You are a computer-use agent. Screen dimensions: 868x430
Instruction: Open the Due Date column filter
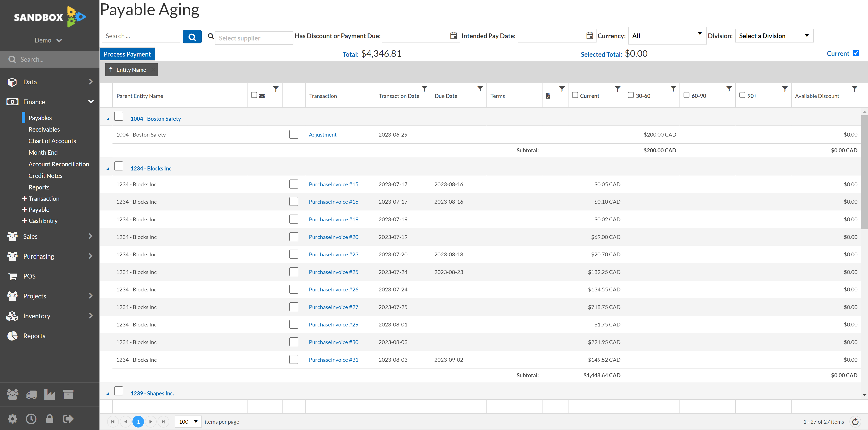pyautogui.click(x=480, y=89)
